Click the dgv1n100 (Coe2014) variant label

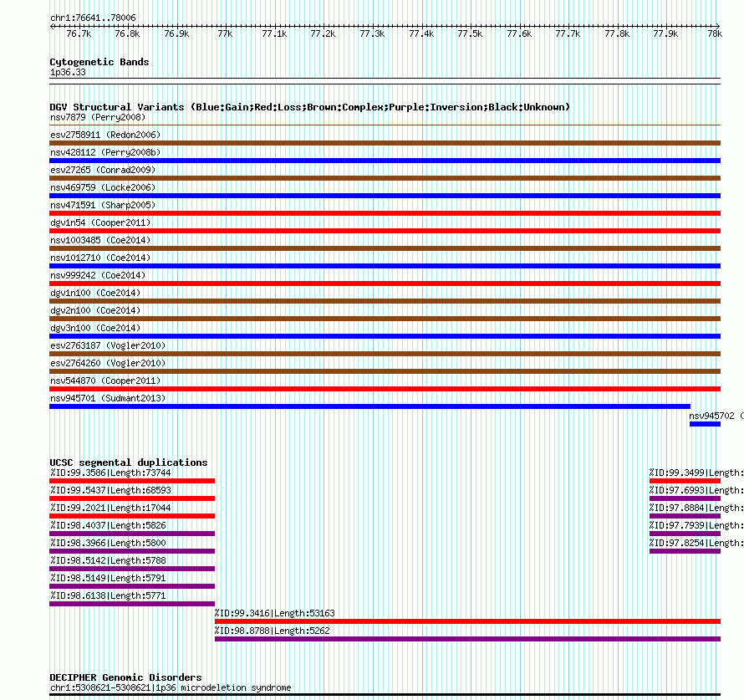click(95, 293)
